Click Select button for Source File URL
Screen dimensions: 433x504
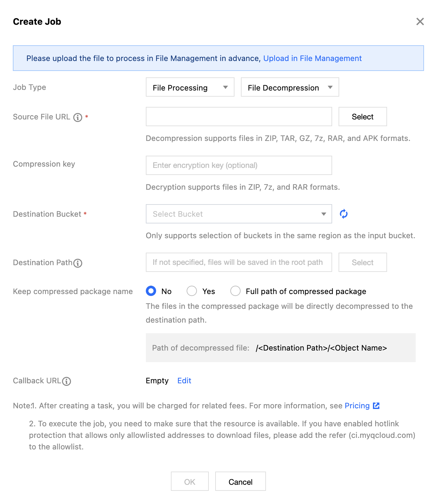pos(362,117)
